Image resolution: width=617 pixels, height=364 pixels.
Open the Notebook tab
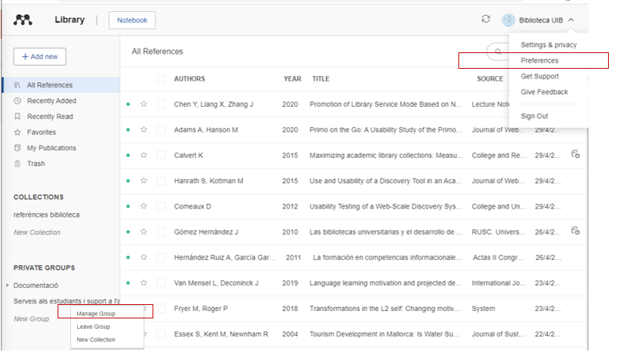click(x=132, y=20)
